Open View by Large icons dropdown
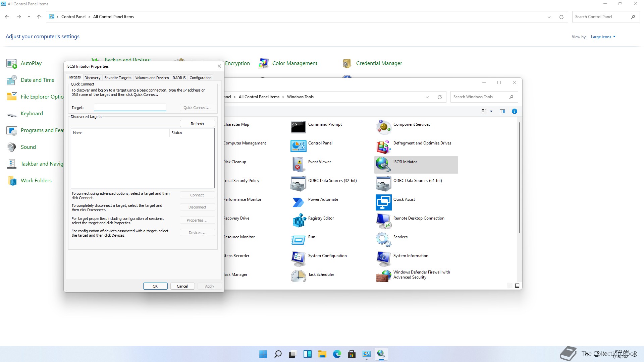Viewport: 644px width, 362px height. 603,37
